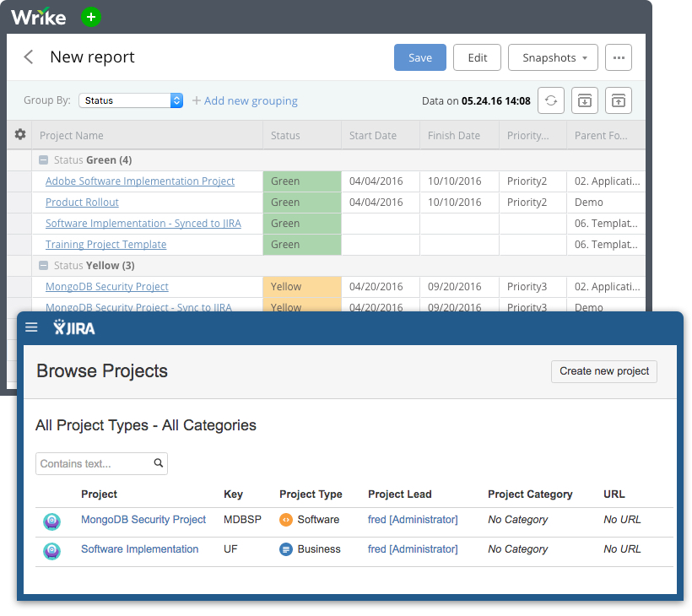This screenshot has height=616, width=692.
Task: Click the Project Name column header
Action: [x=148, y=136]
